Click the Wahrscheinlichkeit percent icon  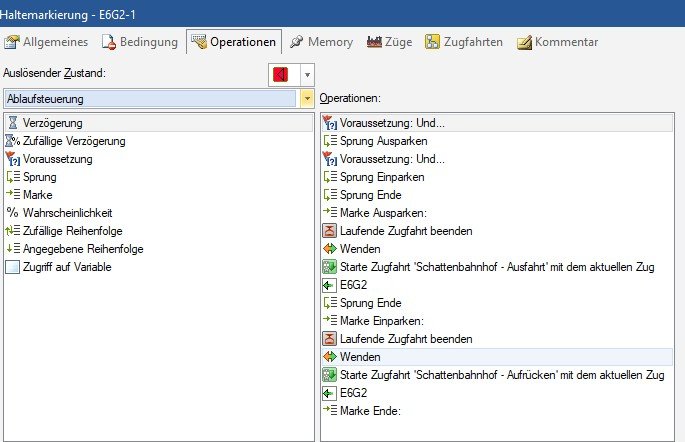(x=12, y=213)
